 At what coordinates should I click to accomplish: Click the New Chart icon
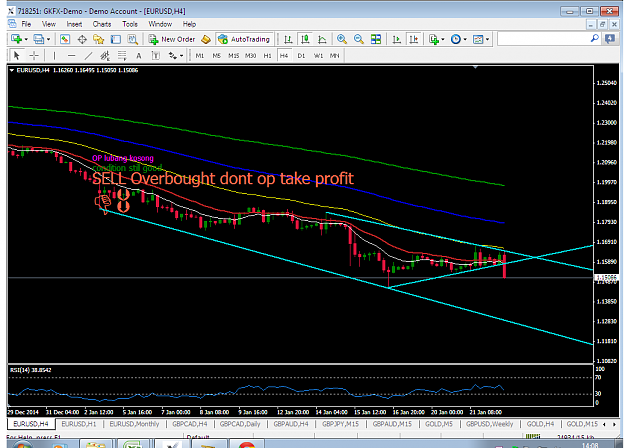[x=16, y=39]
